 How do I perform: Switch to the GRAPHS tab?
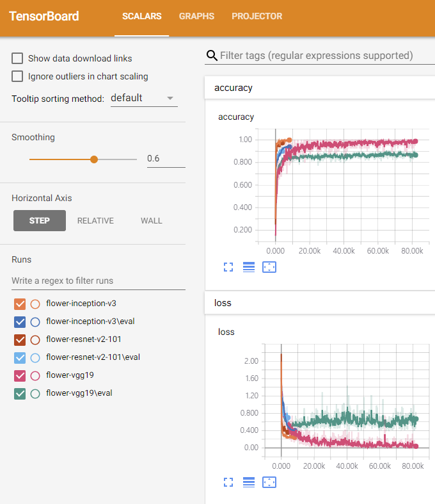pos(196,17)
